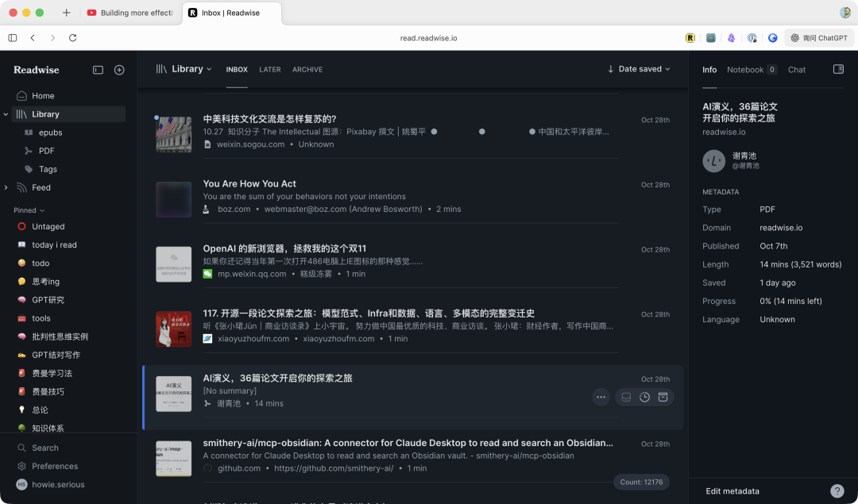Open the smithery-ai/mcp-obsidian article
858x504 pixels.
coord(408,443)
